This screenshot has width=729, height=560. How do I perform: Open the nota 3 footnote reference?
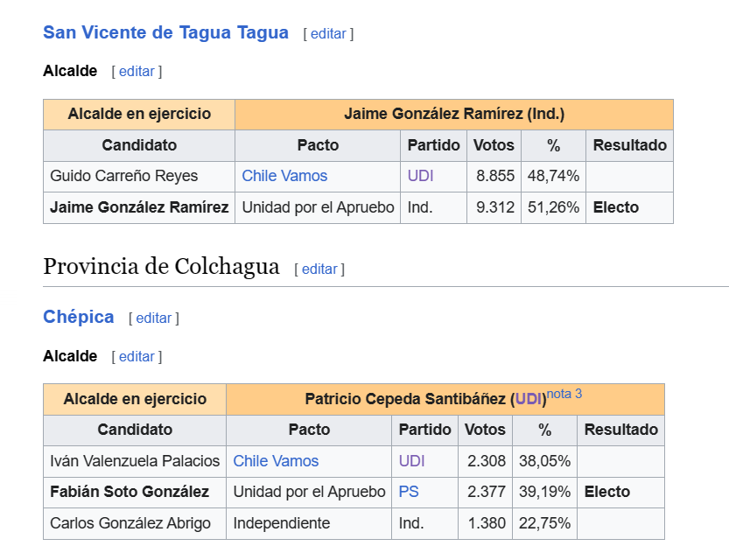pyautogui.click(x=564, y=394)
